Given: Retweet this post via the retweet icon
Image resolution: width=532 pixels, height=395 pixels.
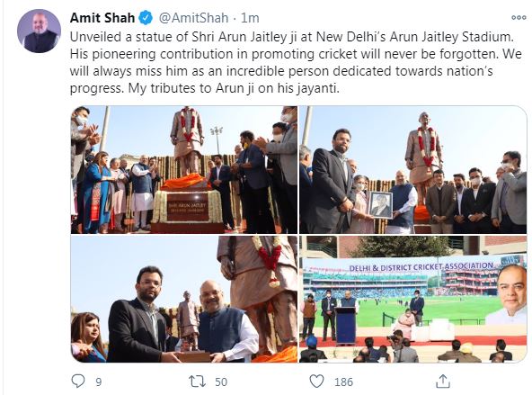Looking at the screenshot, I should (197, 382).
